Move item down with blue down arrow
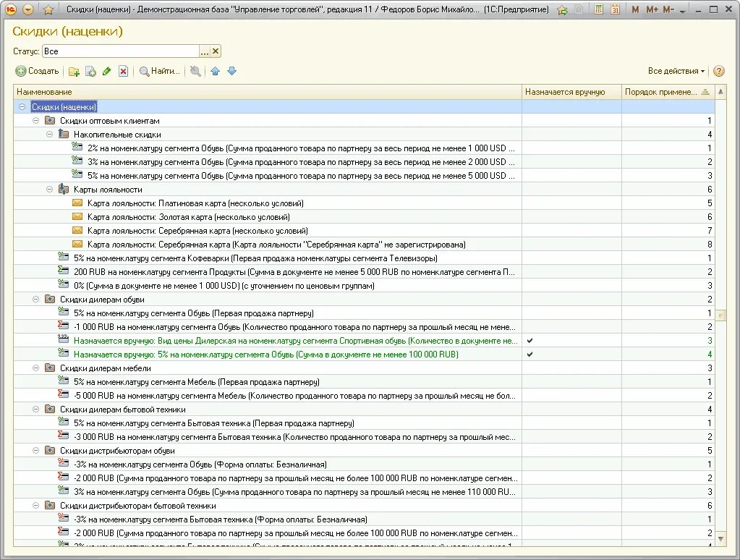 coord(231,72)
